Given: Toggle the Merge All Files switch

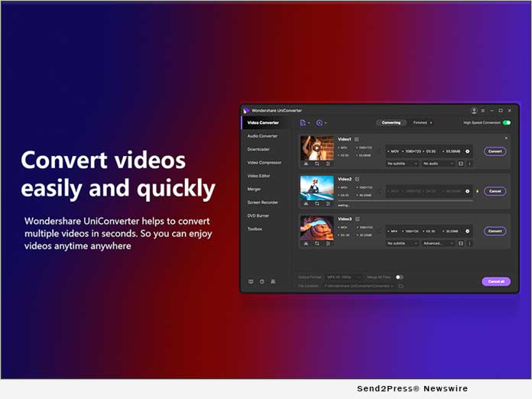Looking at the screenshot, I should tap(399, 277).
